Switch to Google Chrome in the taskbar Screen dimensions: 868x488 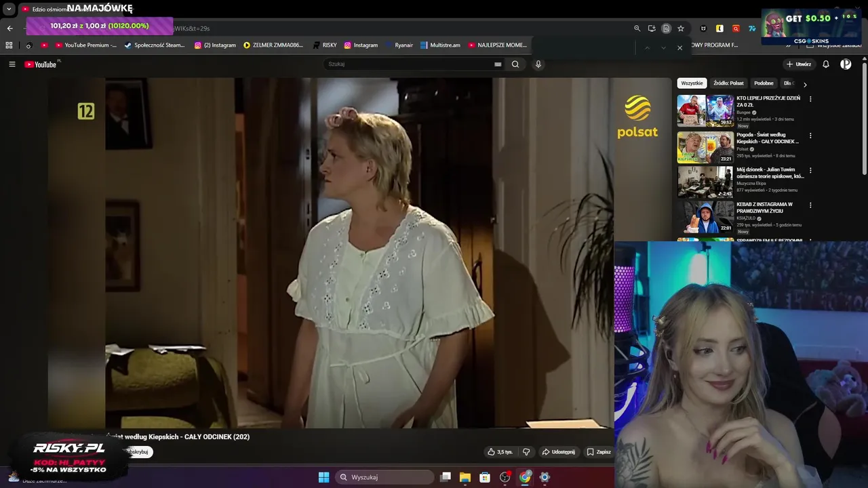[525, 477]
